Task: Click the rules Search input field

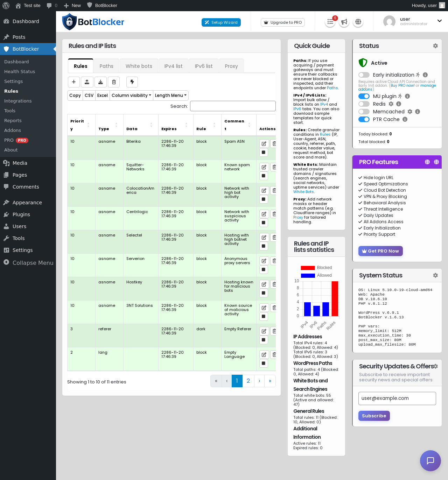Action: [233, 106]
